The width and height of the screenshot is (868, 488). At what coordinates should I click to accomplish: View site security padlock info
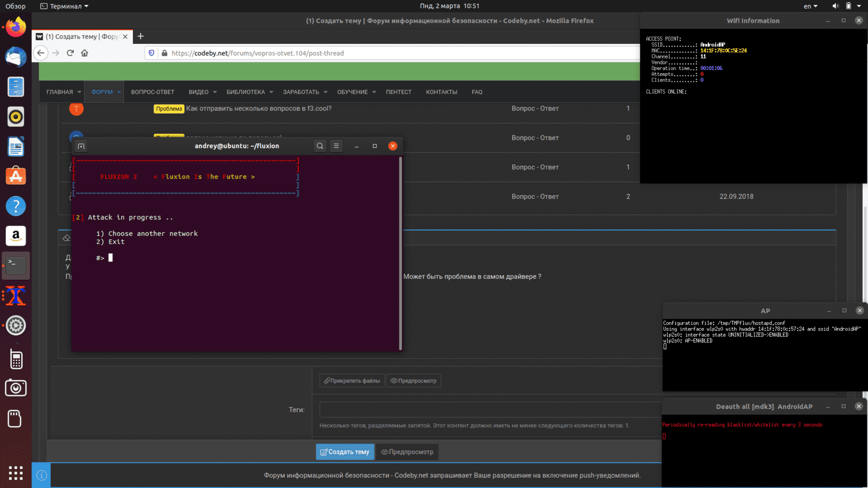pos(164,53)
